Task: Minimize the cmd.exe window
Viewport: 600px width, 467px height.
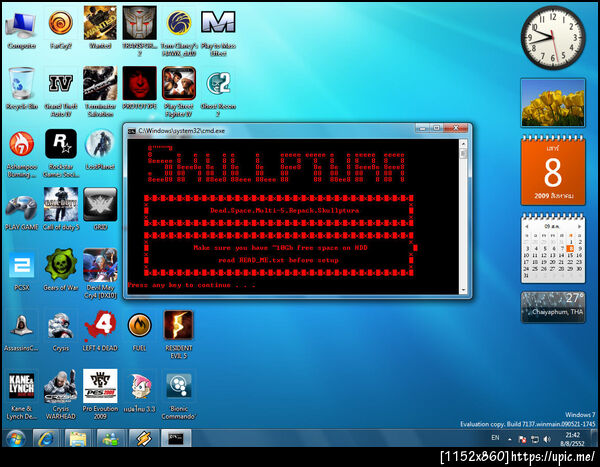Action: click(x=422, y=128)
